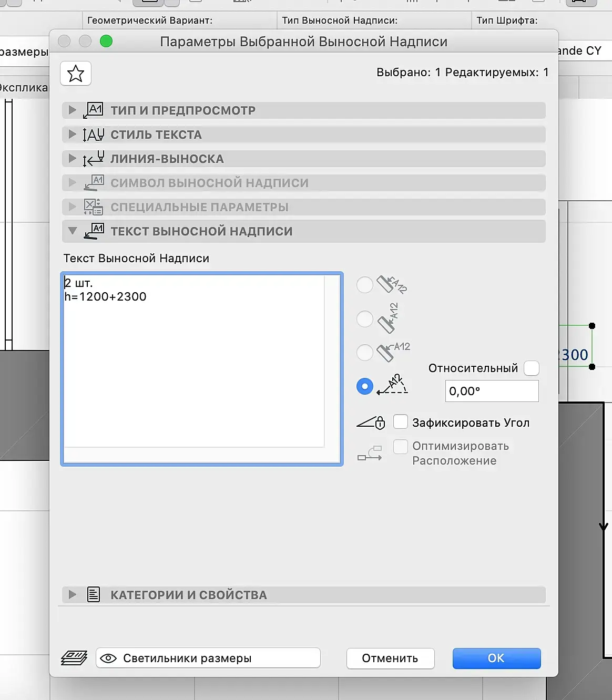The width and height of the screenshot is (612, 700).
Task: Click the green zoom window button
Action: pyautogui.click(x=106, y=41)
